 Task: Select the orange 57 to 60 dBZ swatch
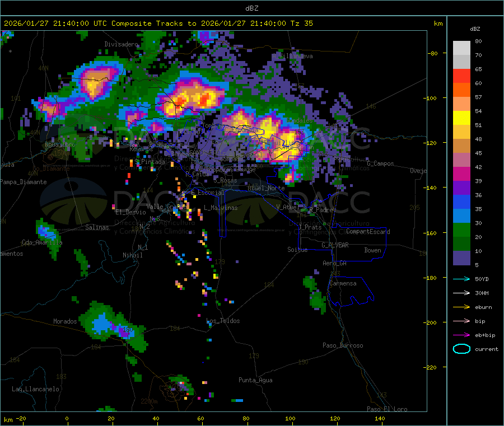click(x=461, y=90)
